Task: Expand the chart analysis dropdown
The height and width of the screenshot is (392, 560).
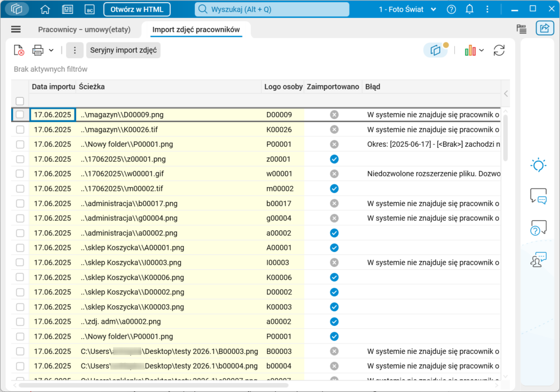Action: pyautogui.click(x=482, y=50)
